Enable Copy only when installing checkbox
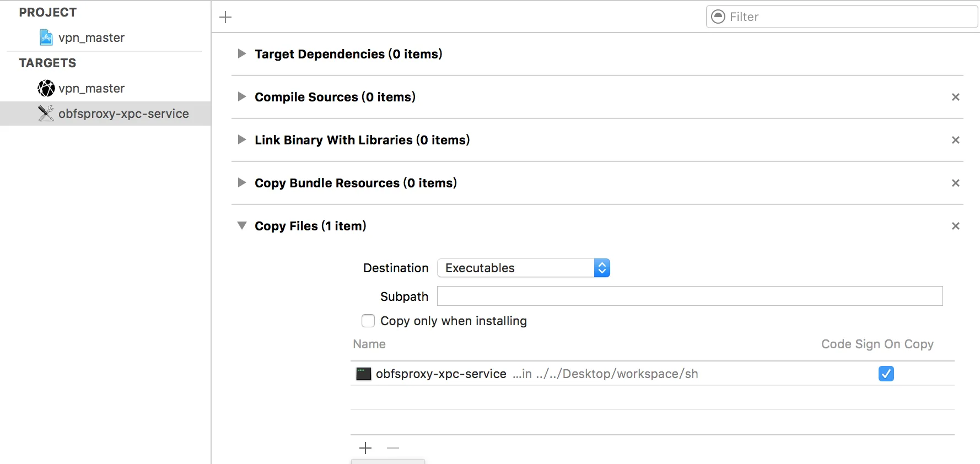Viewport: 980px width, 464px height. 368,321
